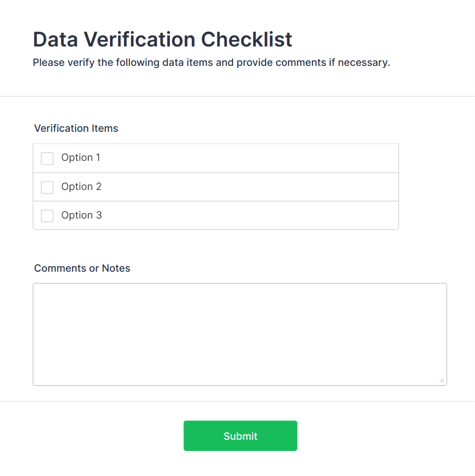Click the "Verification Items" section label
Viewport: 475px width, 476px height.
pyautogui.click(x=76, y=129)
